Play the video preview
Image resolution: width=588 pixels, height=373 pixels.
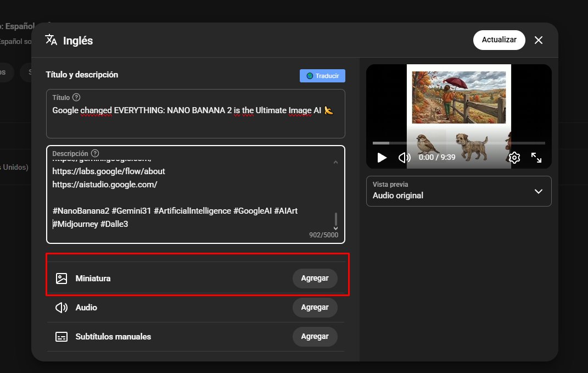pos(382,158)
